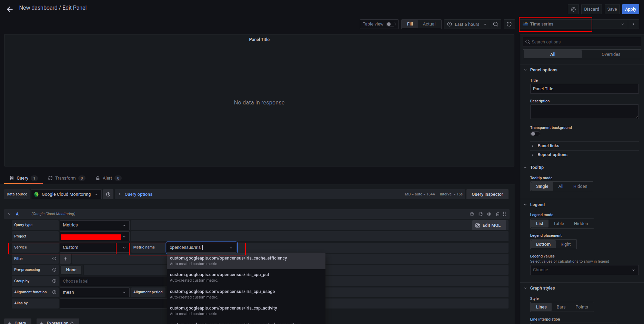Open Last 6 hours time picker
Screen dimensions: 644x324
click(x=467, y=24)
